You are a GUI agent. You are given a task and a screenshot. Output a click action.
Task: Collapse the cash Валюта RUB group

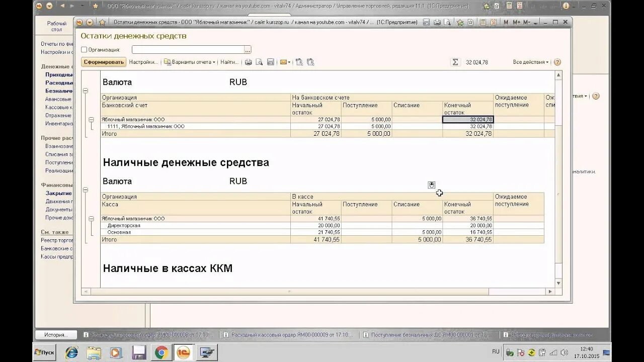[x=85, y=190]
